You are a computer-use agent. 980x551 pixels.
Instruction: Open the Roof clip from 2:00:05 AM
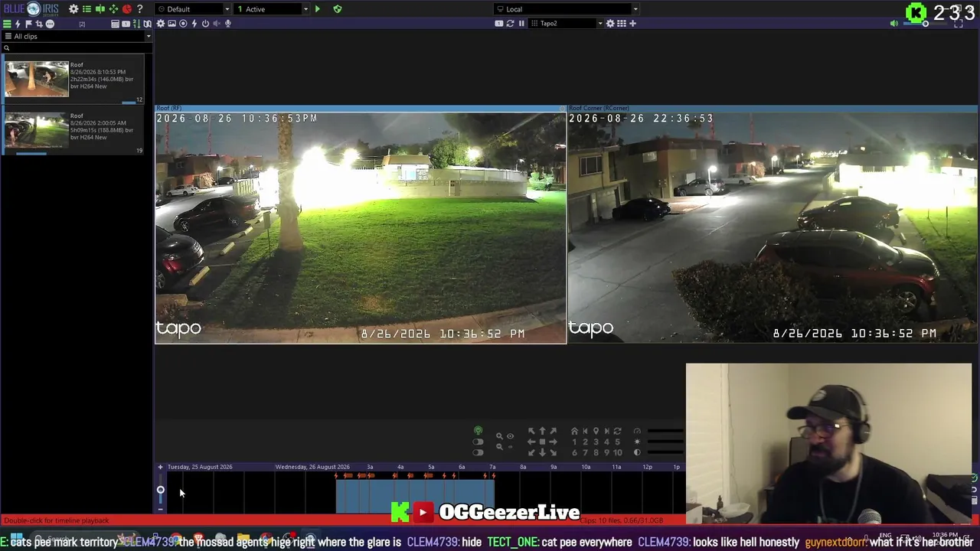73,130
